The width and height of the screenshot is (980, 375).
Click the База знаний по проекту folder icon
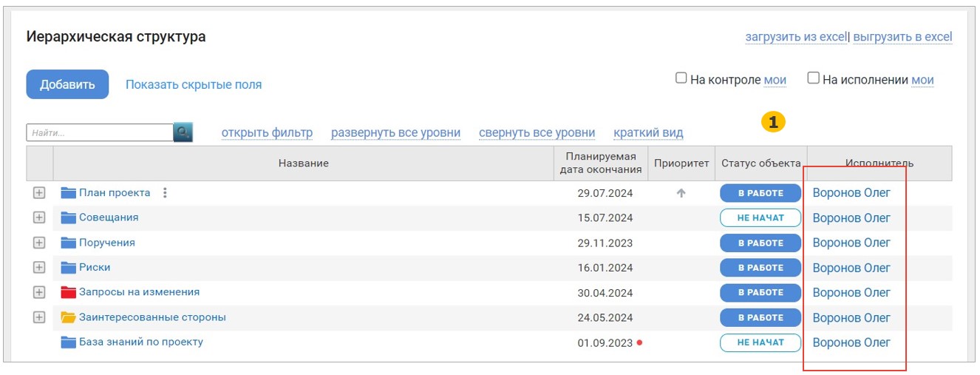pyautogui.click(x=69, y=342)
